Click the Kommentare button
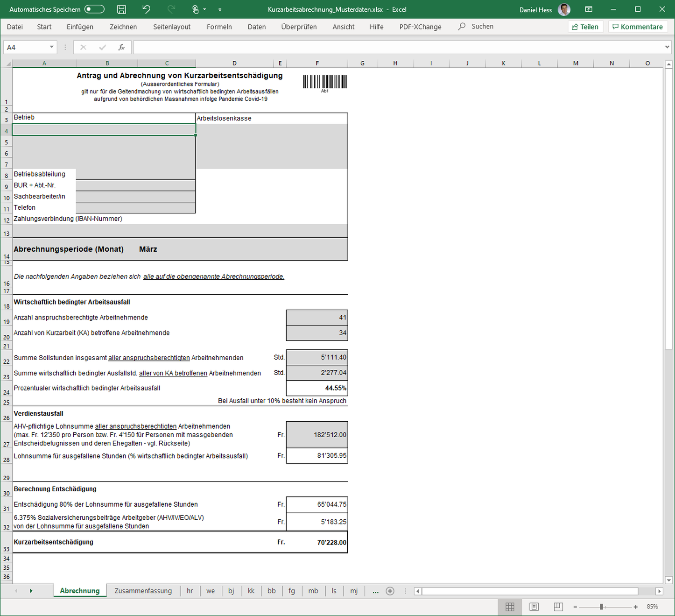Screen dimensions: 675x616 (x=638, y=27)
